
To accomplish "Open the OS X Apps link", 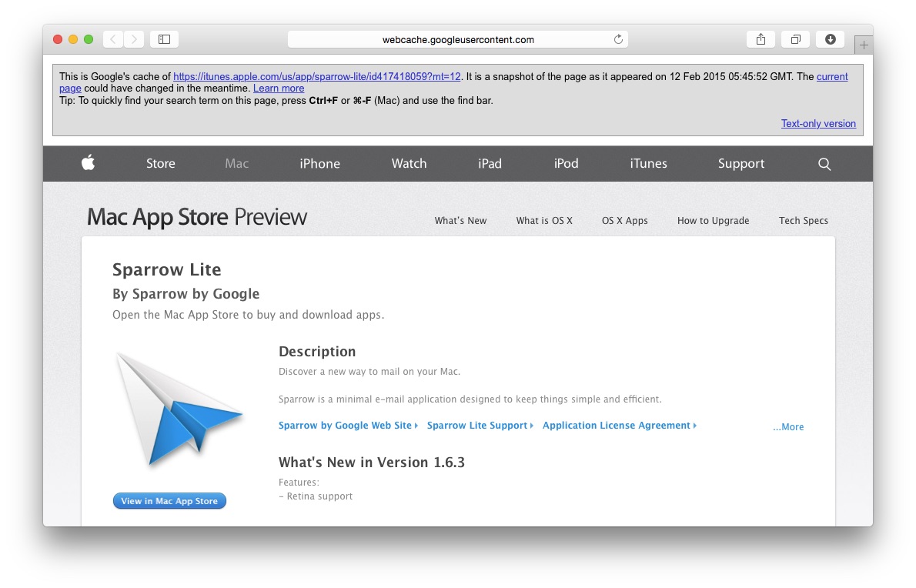I will pos(624,221).
